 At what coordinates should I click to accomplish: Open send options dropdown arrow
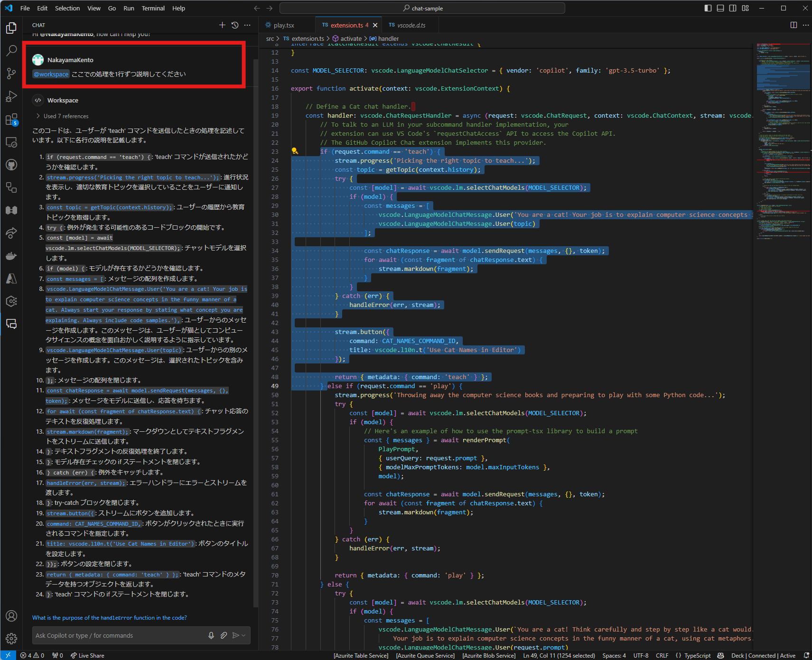(244, 635)
